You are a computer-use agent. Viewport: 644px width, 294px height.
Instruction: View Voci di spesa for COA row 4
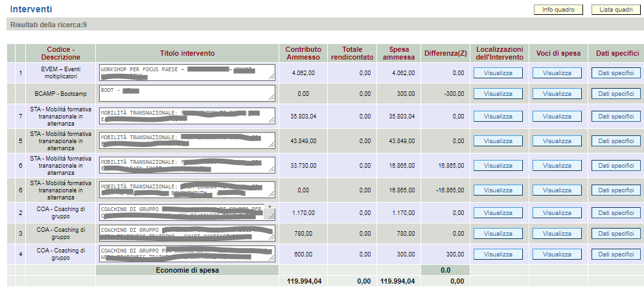(x=557, y=254)
